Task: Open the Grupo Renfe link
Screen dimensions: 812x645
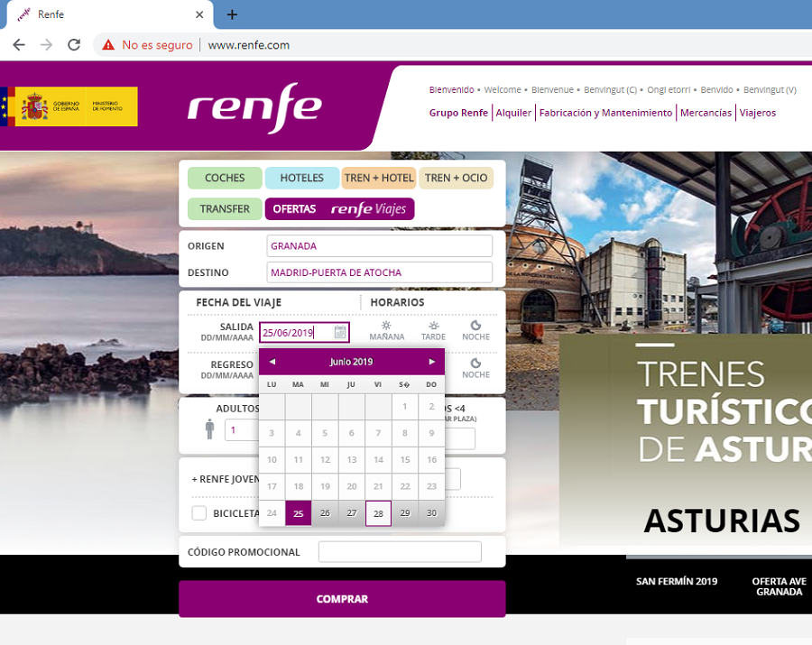Action: tap(458, 112)
